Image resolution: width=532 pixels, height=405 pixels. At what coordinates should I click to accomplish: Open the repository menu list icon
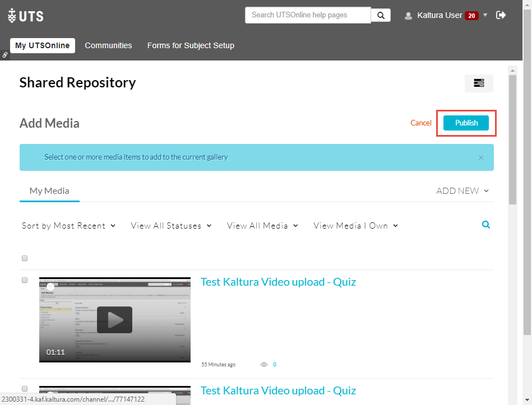479,83
